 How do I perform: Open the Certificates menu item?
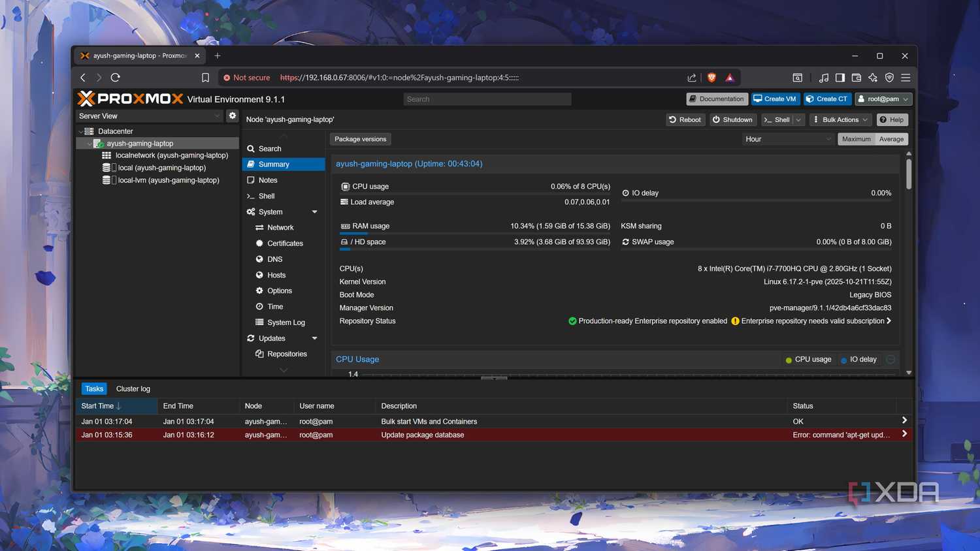click(284, 243)
